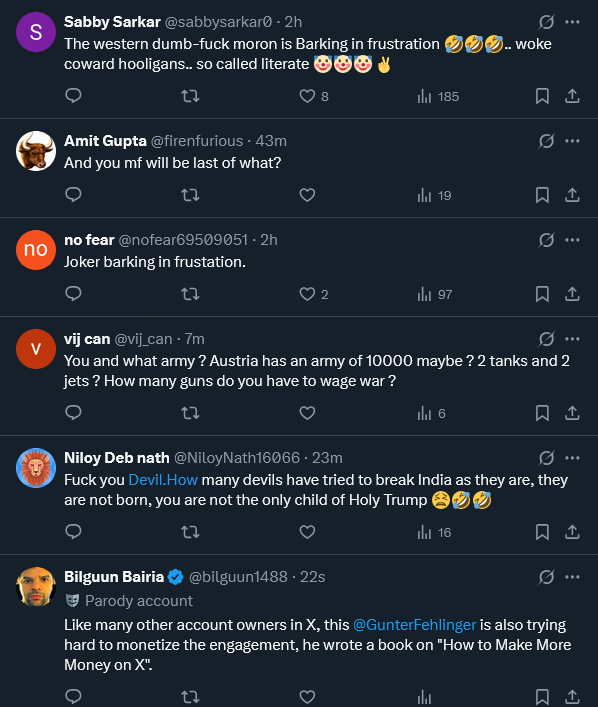Open Niloy Deb nath's lion avatar
The image size is (598, 707).
tap(36, 468)
